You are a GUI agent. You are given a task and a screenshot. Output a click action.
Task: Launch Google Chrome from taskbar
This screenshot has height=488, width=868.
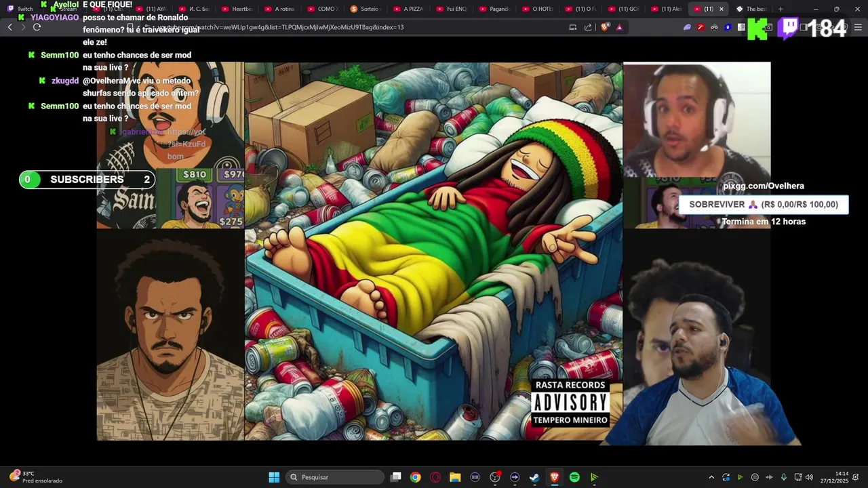[416, 477]
